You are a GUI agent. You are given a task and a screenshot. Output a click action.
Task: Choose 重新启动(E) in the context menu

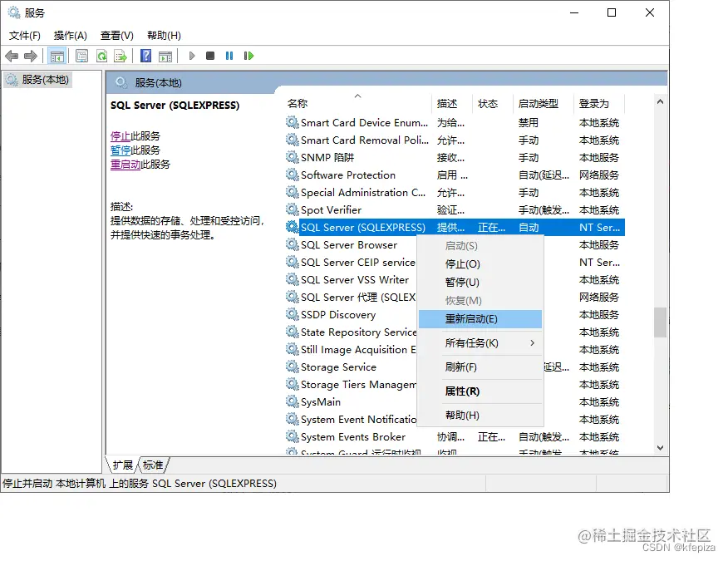[x=480, y=319]
